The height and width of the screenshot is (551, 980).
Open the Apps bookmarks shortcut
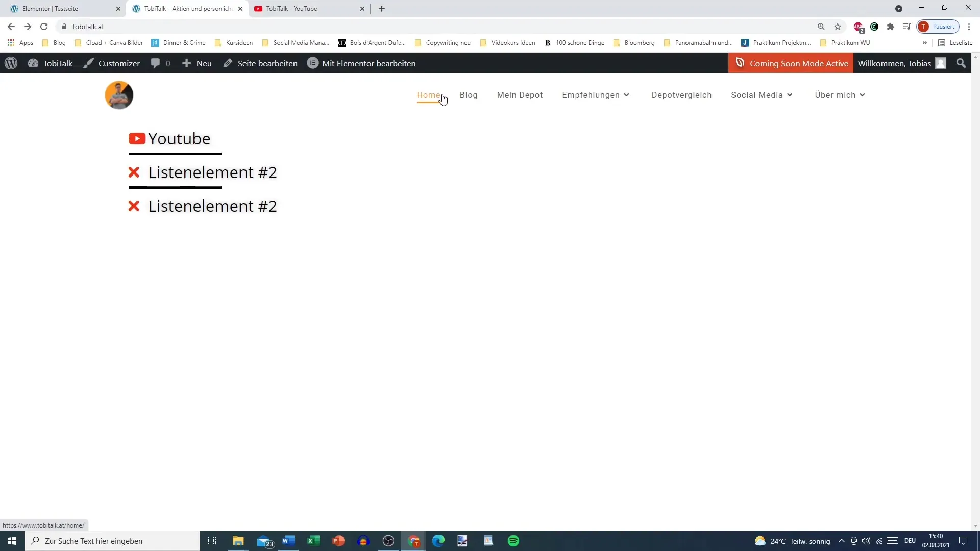(20, 43)
